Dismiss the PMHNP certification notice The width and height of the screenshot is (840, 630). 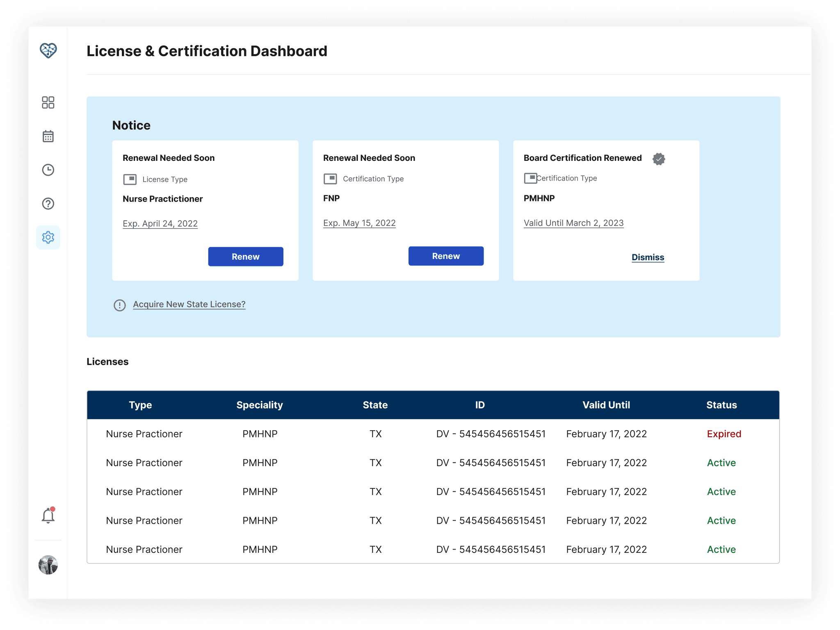tap(648, 257)
